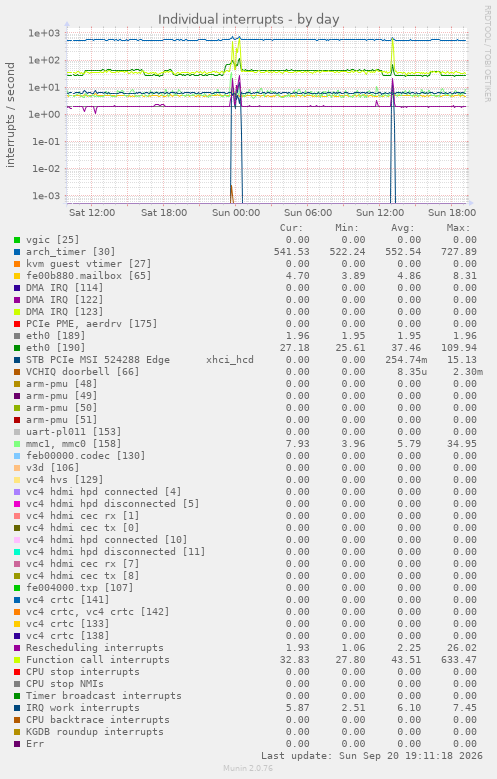Viewport: 497px width, 779px height.
Task: Click the Sat 18:00 time axis label
Action: point(164,213)
